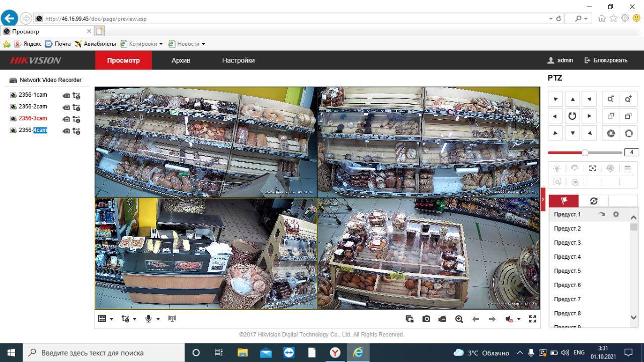This screenshot has height=362, width=644.
Task: Click the PTZ speed slider handle
Action: pos(585,152)
